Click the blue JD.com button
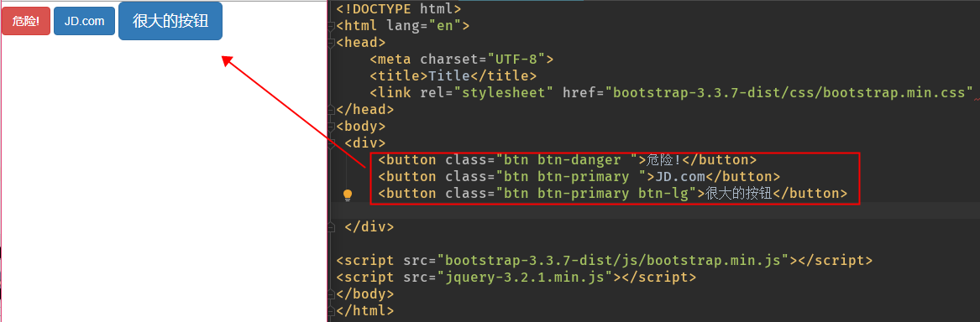 coord(84,21)
